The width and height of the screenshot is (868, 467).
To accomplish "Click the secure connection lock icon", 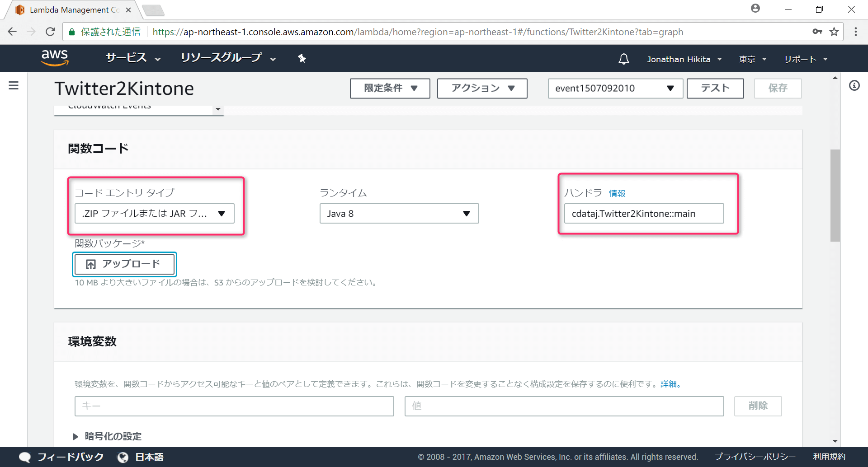I will [71, 32].
